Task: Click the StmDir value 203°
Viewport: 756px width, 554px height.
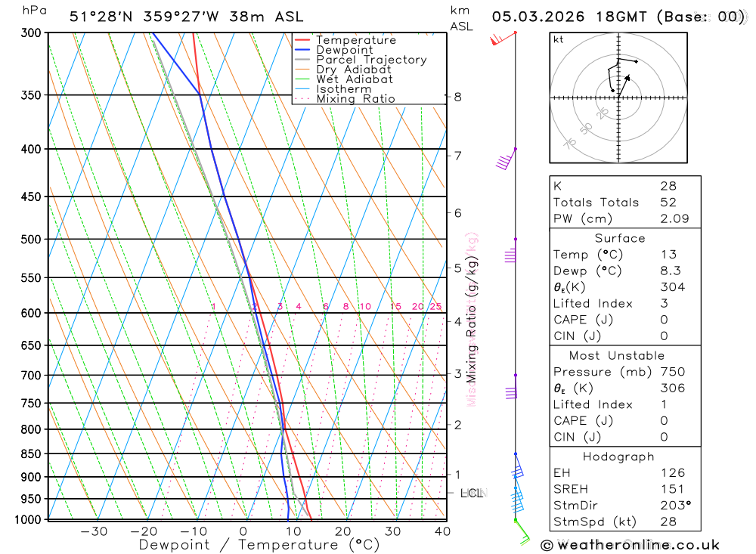Action: pos(675,506)
